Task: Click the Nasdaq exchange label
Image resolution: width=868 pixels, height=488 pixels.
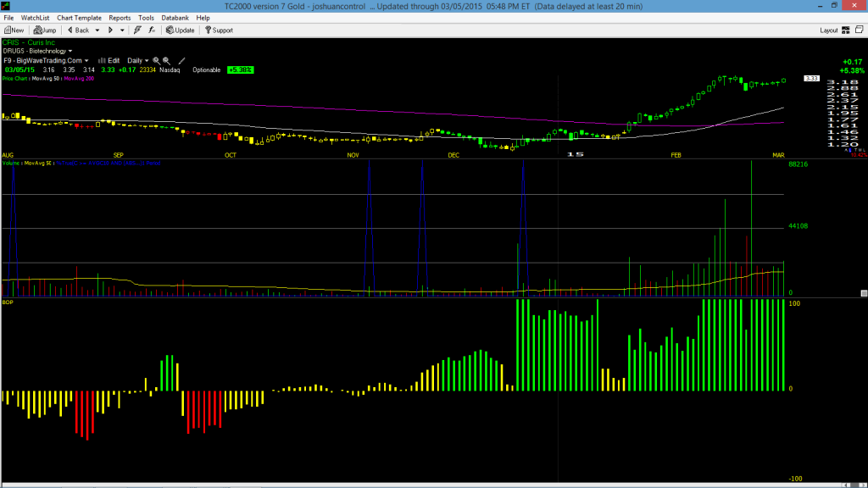Action: click(x=170, y=70)
